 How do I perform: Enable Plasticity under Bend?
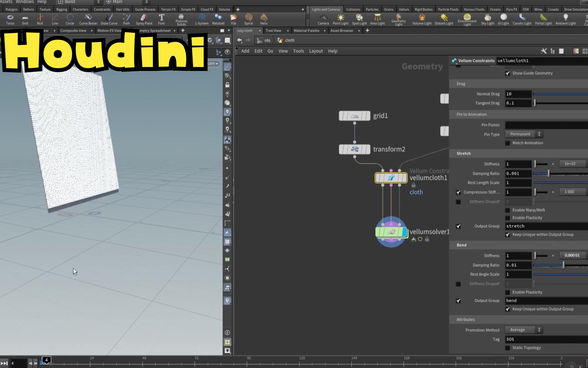508,292
